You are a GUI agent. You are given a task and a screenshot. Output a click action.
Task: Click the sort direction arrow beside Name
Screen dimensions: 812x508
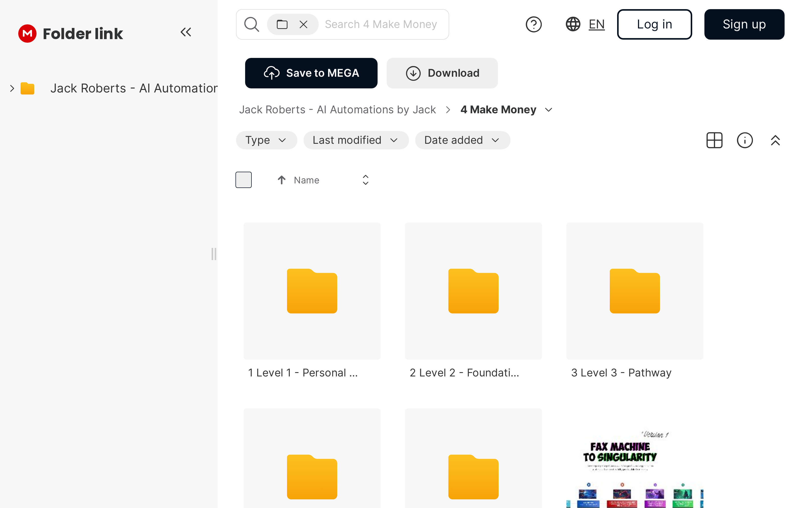[x=281, y=180]
